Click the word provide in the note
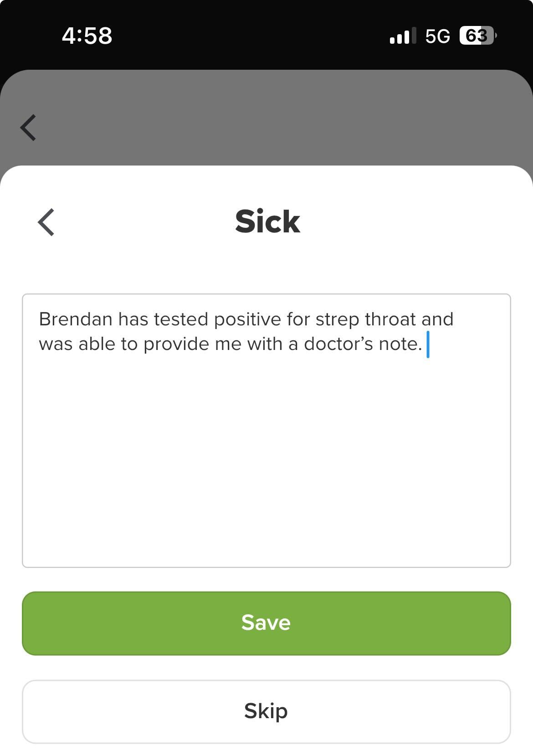Screen dimensions: 533x756 176,345
